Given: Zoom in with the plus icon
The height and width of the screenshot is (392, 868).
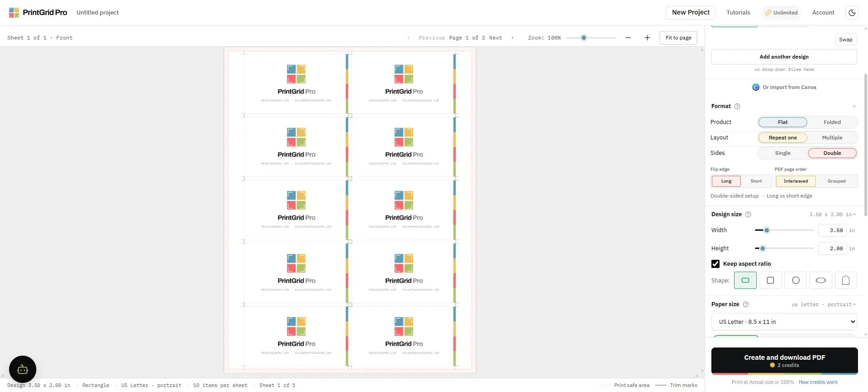Looking at the screenshot, I should click(x=647, y=38).
